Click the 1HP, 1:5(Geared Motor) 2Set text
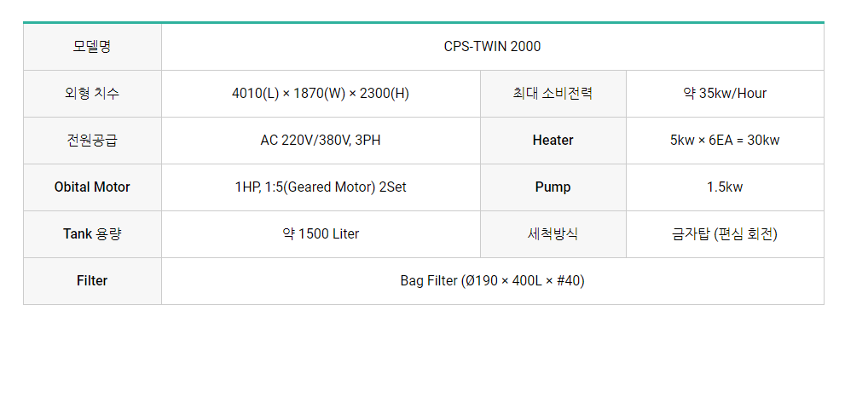Screen dimensions: 868x397 pyautogui.click(x=321, y=187)
